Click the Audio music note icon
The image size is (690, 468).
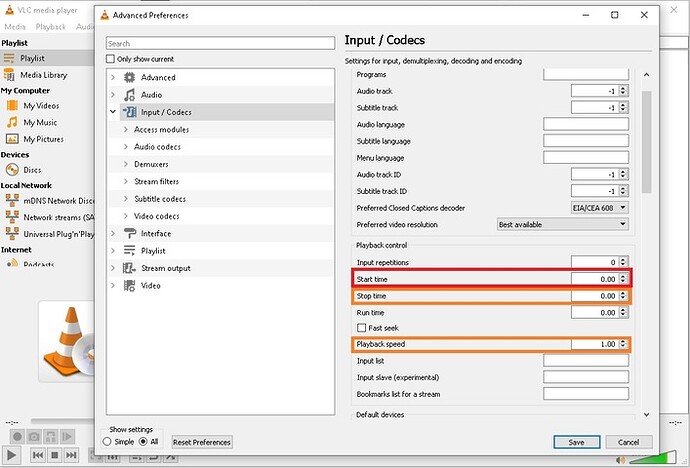pyautogui.click(x=129, y=95)
